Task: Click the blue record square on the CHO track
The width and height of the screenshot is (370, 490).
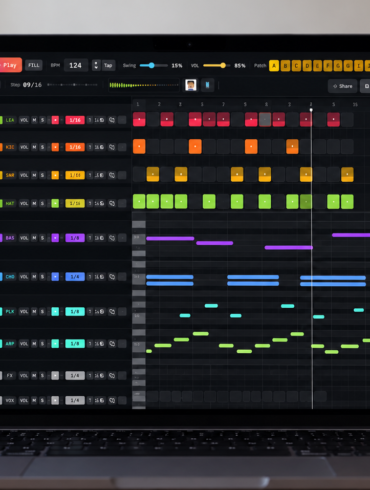Action: tap(55, 277)
